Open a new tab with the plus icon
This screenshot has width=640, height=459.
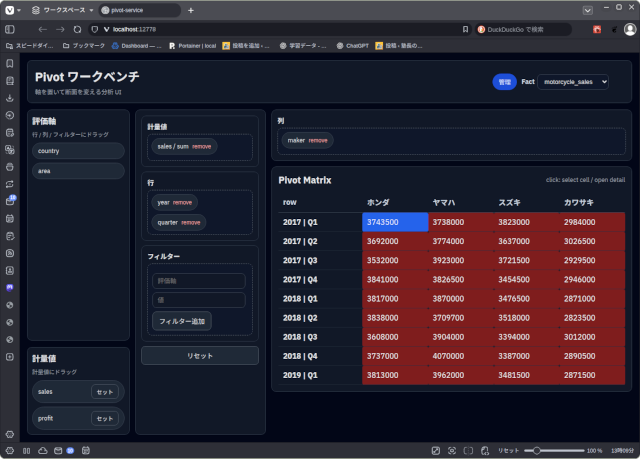(x=191, y=10)
